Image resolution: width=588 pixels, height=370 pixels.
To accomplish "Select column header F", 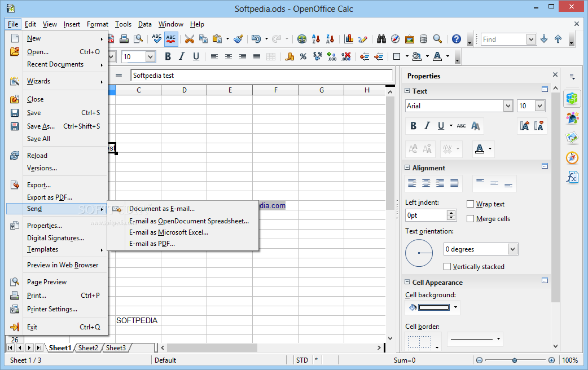I will click(x=275, y=90).
